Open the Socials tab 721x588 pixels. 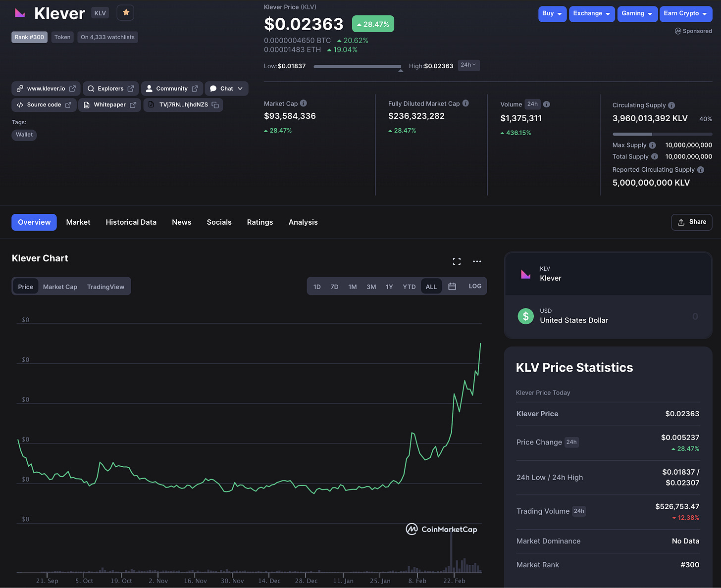pyautogui.click(x=219, y=222)
